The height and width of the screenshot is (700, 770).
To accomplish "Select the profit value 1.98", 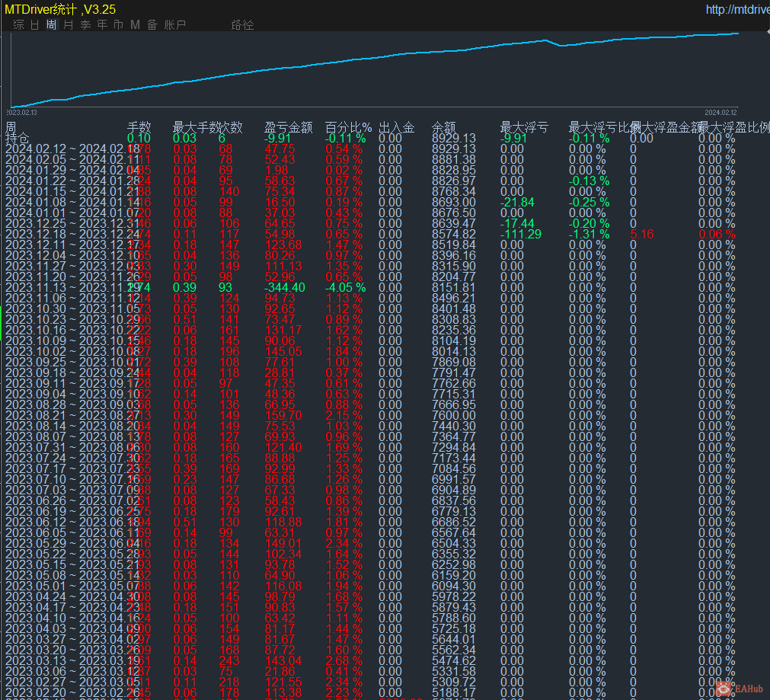I will [276, 171].
